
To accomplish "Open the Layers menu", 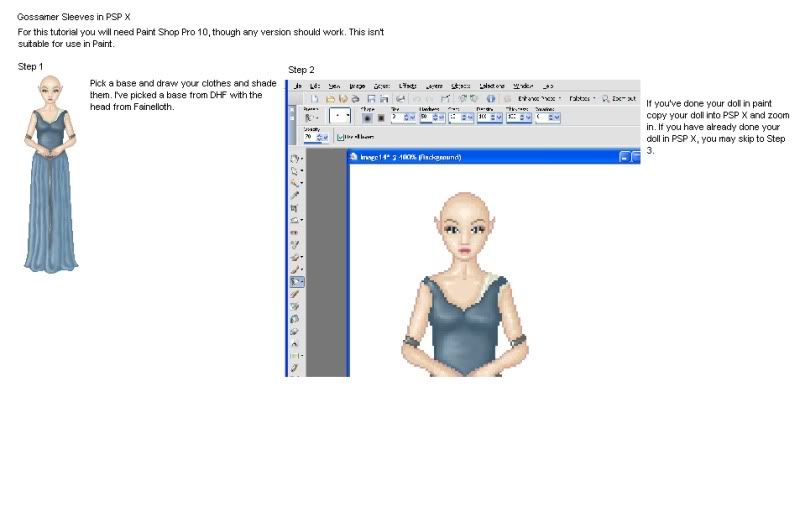I will 434,86.
